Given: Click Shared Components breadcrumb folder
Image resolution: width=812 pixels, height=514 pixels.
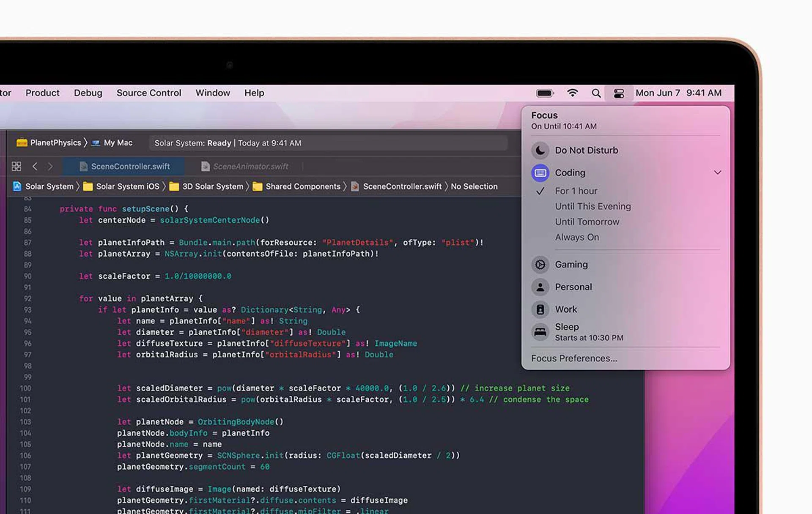Looking at the screenshot, I should (x=302, y=186).
